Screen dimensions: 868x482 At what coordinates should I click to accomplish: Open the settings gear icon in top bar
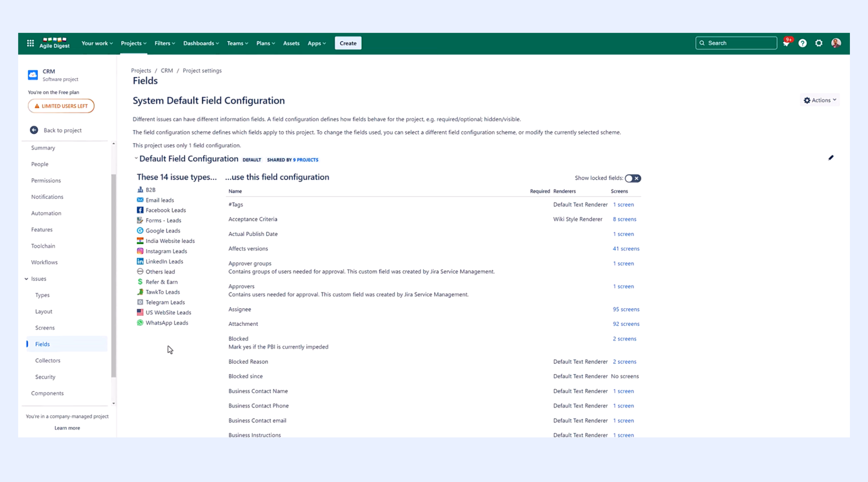coord(819,43)
